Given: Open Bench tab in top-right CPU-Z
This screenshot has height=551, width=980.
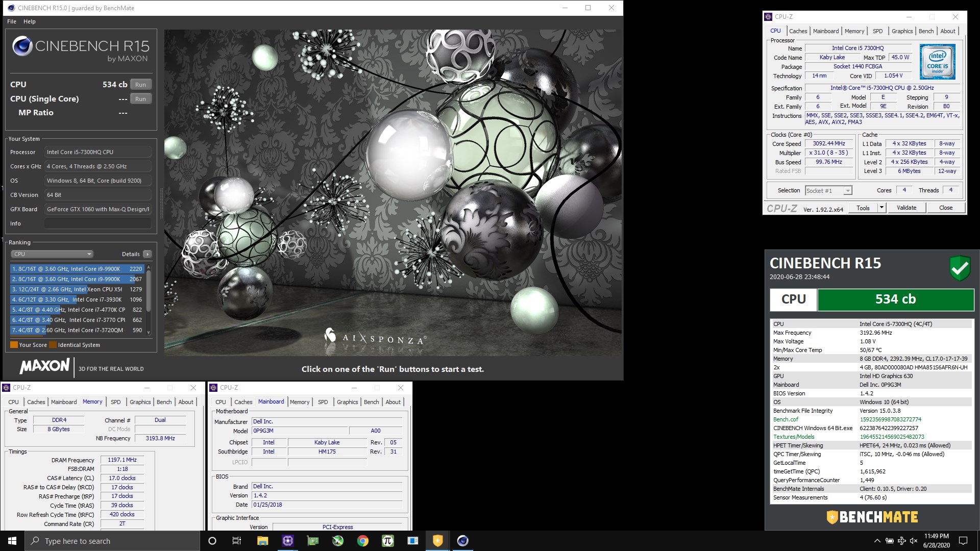Looking at the screenshot, I should pos(926,31).
